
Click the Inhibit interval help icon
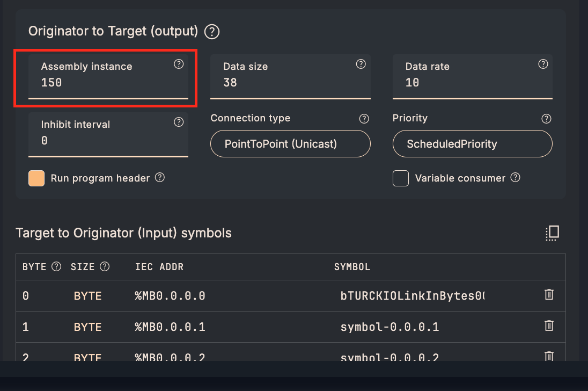tap(179, 122)
